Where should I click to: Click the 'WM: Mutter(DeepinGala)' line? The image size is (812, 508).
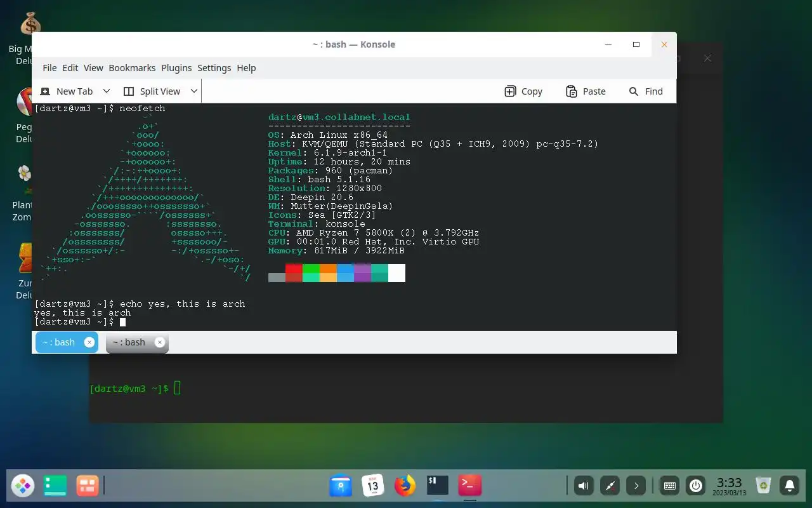pos(331,206)
